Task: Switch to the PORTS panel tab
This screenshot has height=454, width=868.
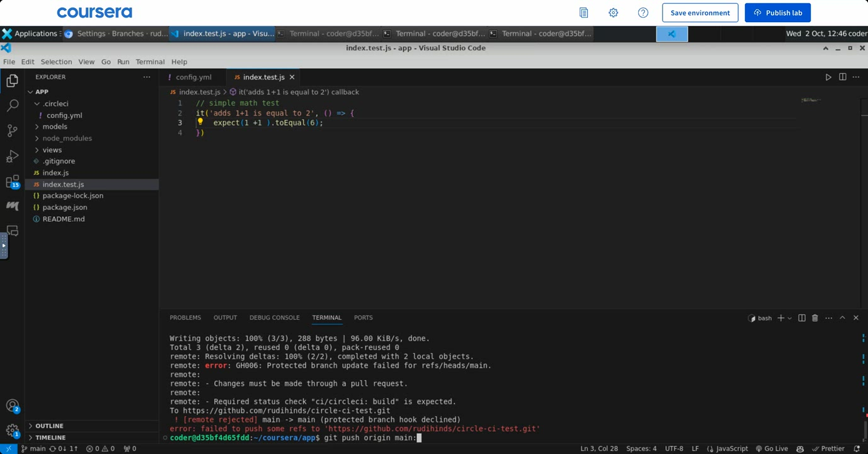Action: 363,318
